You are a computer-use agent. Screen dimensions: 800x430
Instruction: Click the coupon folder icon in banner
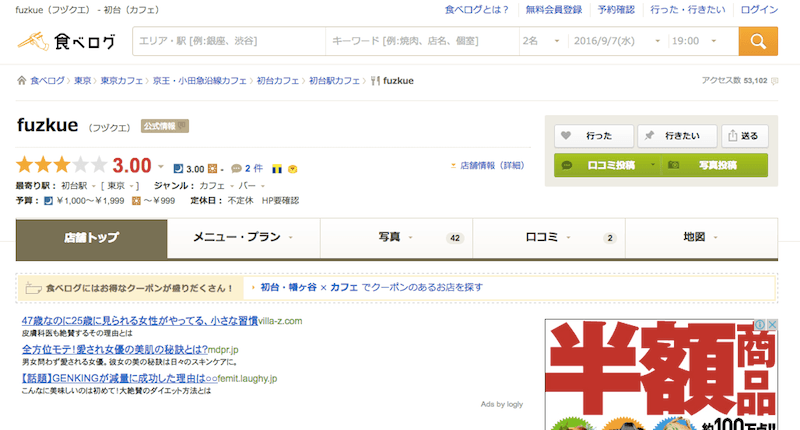33,288
